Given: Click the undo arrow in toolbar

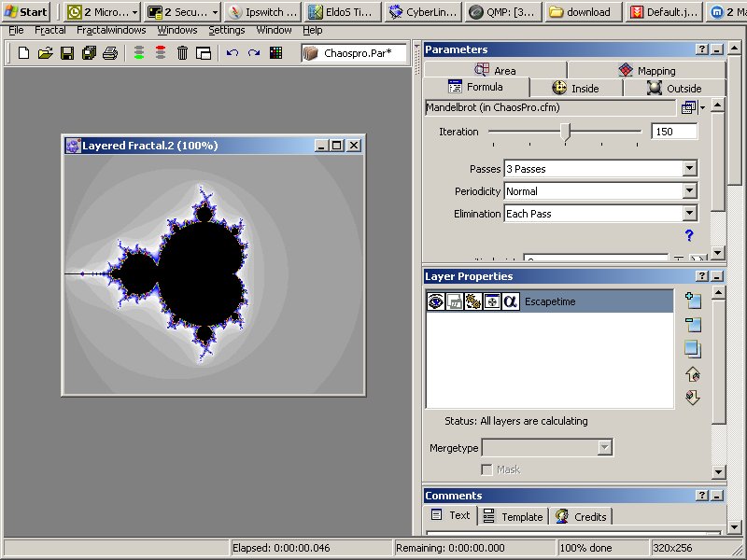Looking at the screenshot, I should click(x=233, y=53).
